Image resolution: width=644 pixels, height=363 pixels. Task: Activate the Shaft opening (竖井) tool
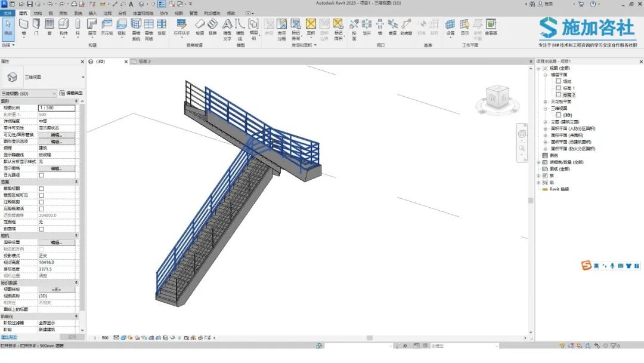click(367, 27)
